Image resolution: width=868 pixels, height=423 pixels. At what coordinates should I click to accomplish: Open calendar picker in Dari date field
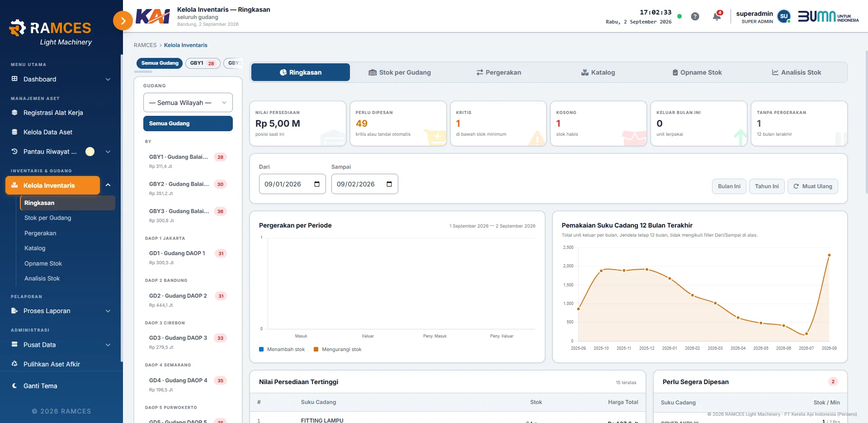pyautogui.click(x=317, y=184)
